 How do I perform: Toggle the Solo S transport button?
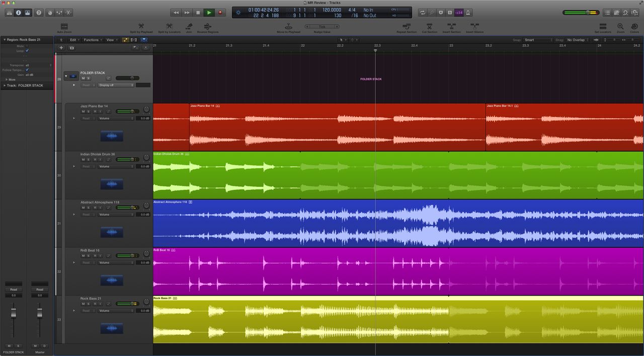pyautogui.click(x=450, y=12)
